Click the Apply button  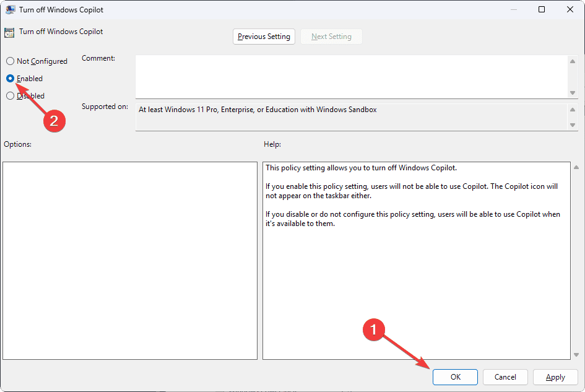(555, 377)
